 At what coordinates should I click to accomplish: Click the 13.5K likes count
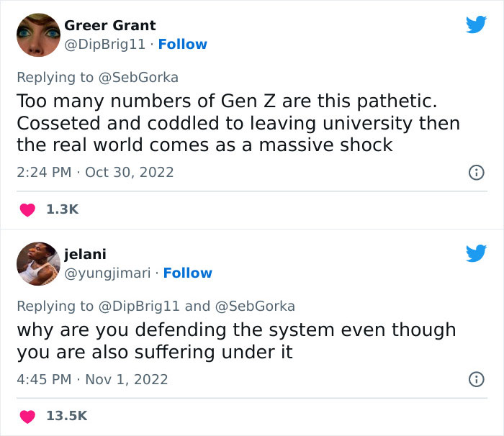[x=66, y=416]
